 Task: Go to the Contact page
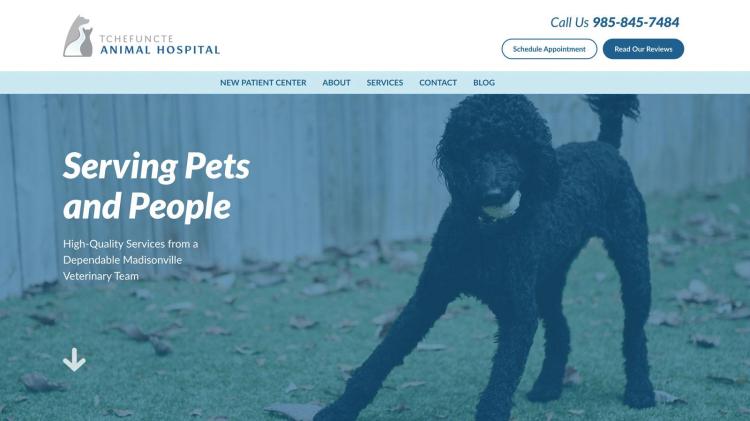click(438, 82)
